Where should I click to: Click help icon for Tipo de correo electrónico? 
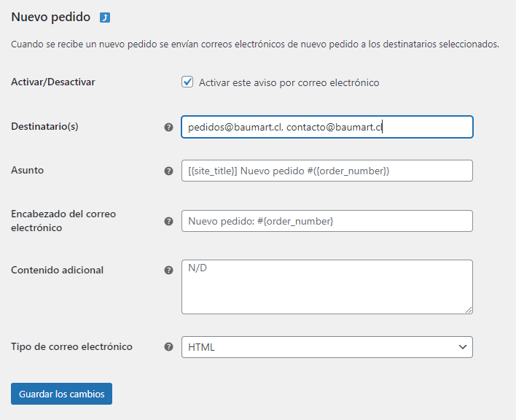click(168, 346)
